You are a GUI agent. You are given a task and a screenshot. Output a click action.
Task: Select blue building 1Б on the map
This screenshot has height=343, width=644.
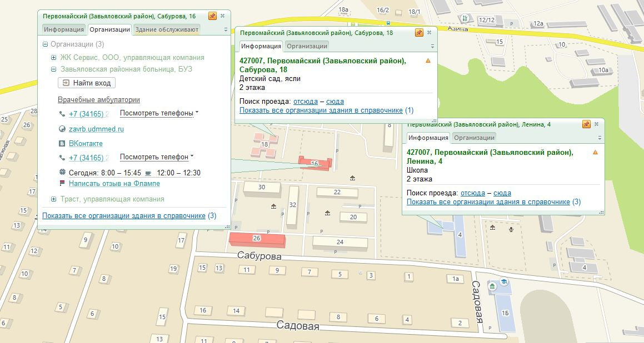click(x=505, y=312)
